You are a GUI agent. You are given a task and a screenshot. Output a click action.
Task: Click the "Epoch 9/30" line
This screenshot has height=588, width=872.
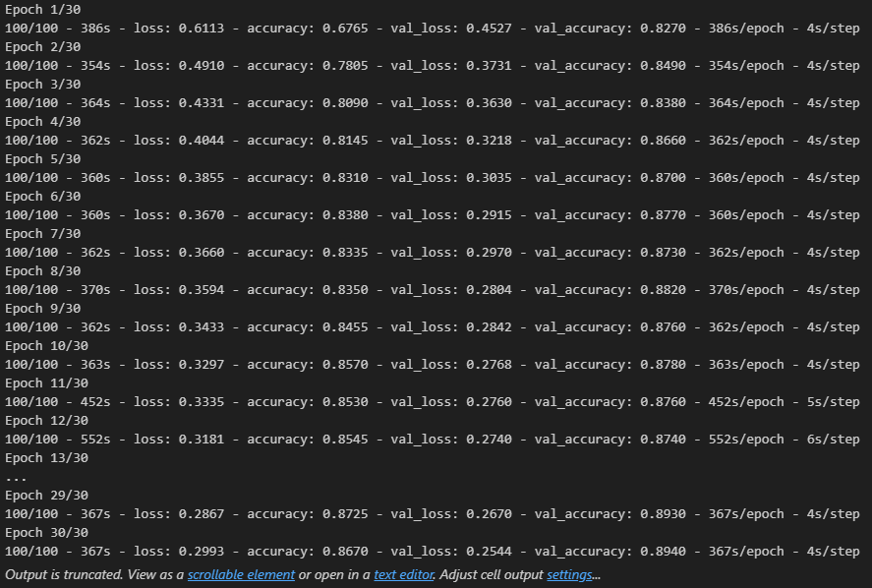tap(43, 308)
